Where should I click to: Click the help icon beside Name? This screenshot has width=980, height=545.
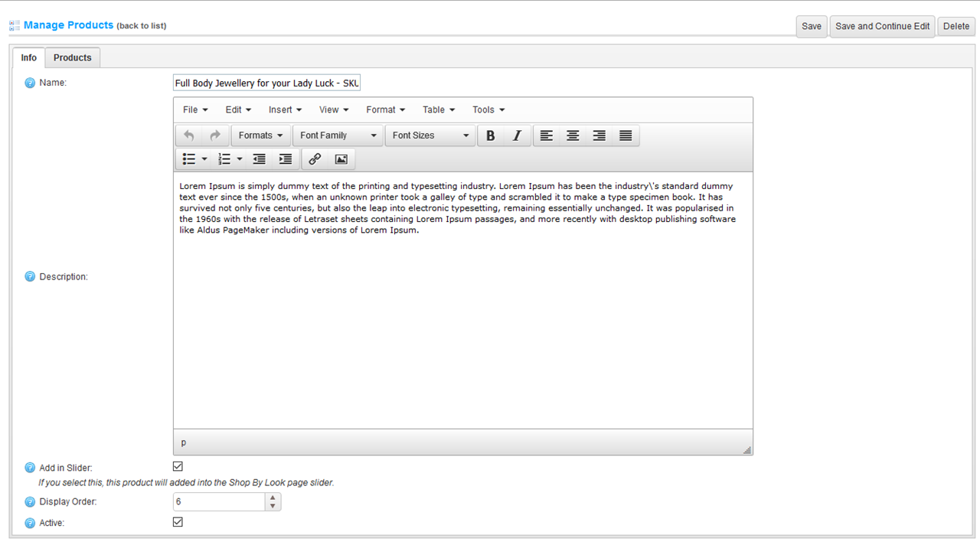[x=30, y=83]
